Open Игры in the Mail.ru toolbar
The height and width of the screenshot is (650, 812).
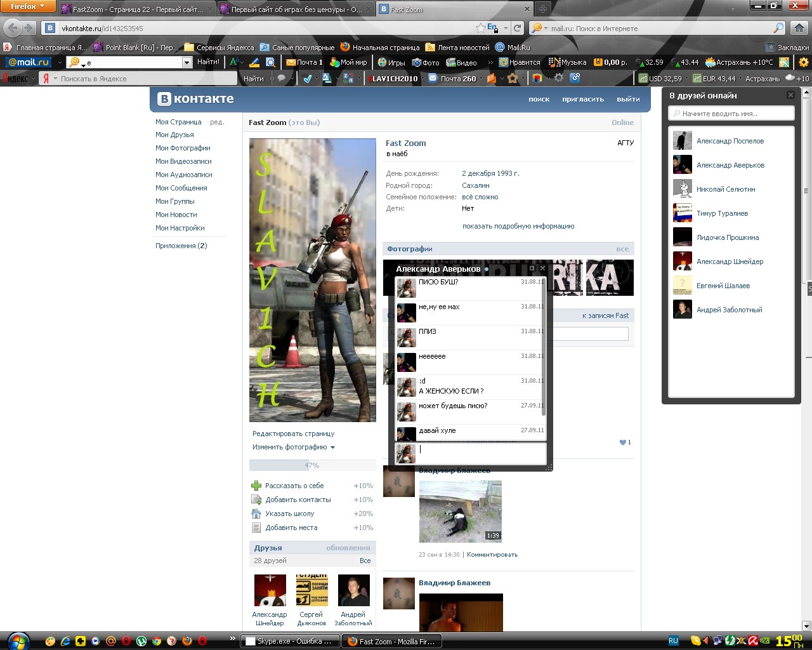pyautogui.click(x=391, y=62)
